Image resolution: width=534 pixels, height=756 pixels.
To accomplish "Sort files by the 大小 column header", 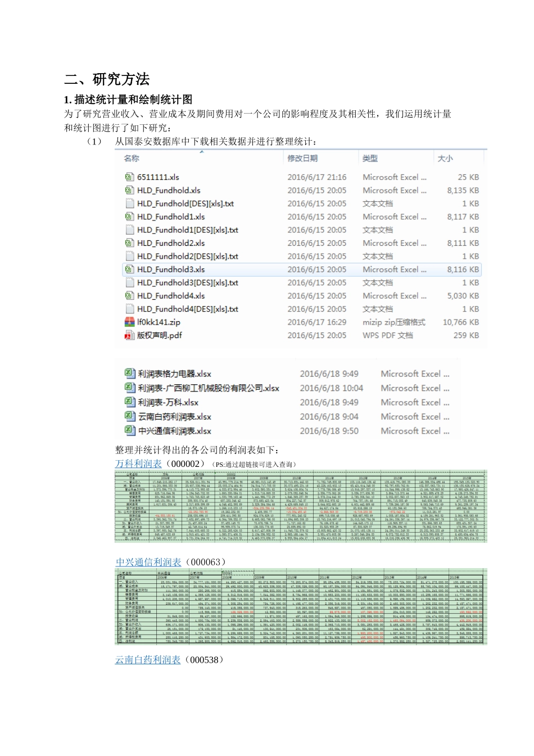I will pos(445,159).
